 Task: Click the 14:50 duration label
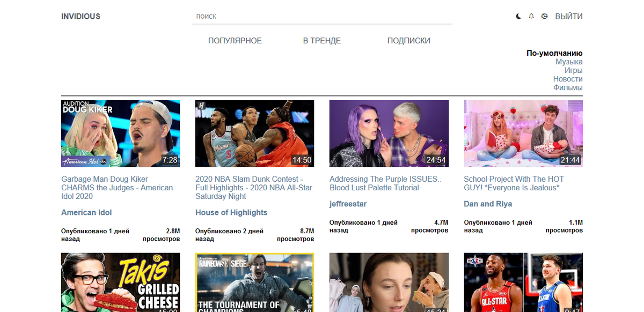[302, 160]
